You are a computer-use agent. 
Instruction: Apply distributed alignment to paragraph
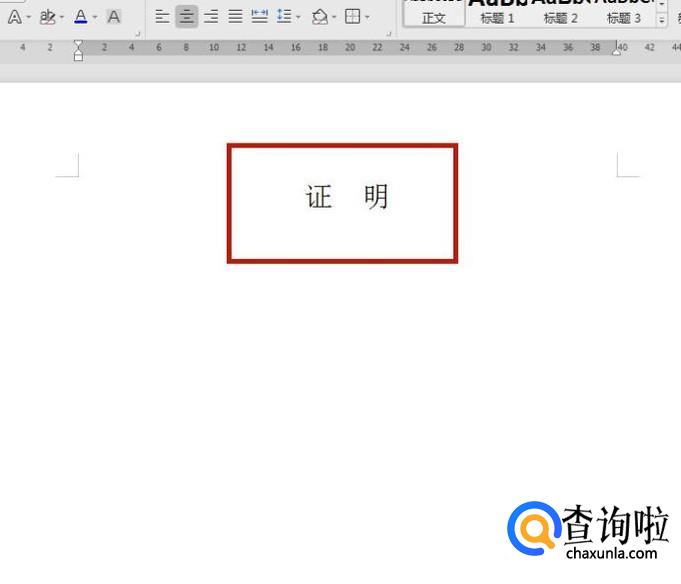coord(260,17)
